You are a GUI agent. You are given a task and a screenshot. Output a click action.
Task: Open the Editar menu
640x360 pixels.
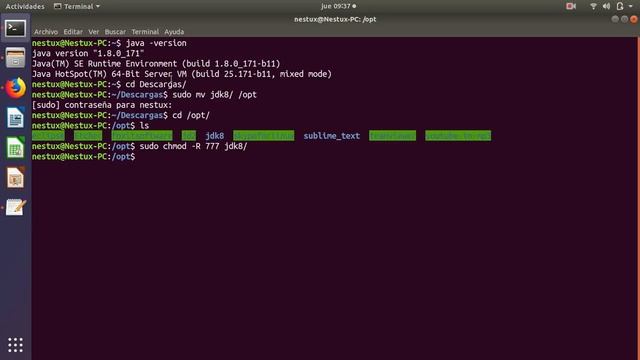pyautogui.click(x=73, y=31)
